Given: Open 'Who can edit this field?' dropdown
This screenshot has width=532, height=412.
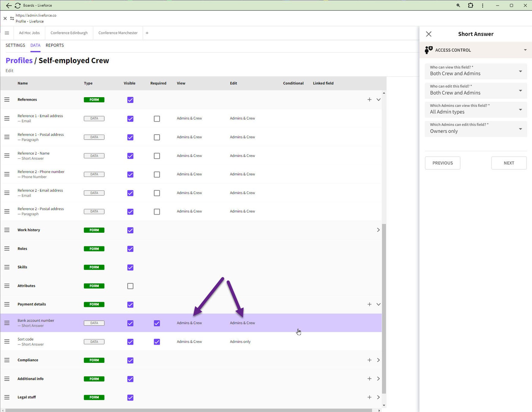Looking at the screenshot, I should click(x=476, y=90).
